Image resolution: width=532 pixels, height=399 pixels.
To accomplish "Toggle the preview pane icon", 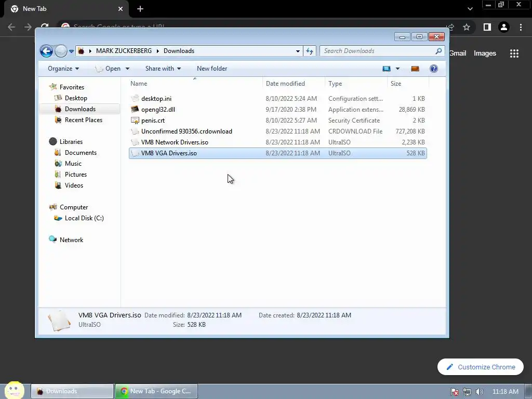I will click(415, 69).
